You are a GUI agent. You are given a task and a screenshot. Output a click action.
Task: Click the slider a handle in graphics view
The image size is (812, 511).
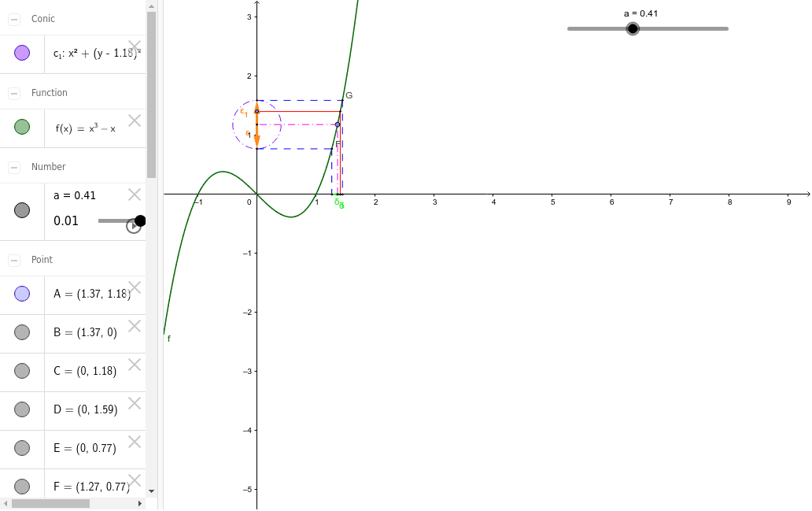[x=633, y=29]
